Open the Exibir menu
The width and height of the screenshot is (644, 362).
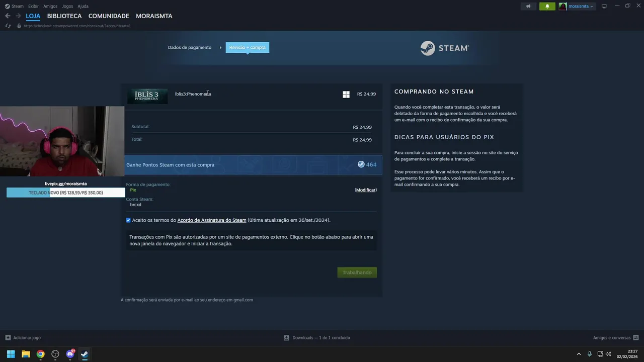coord(33,6)
